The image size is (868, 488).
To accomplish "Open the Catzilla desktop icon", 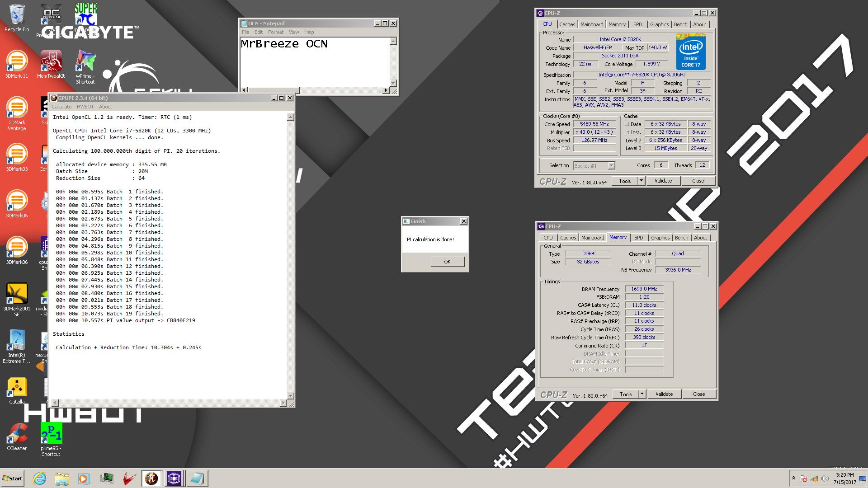I will [17, 390].
